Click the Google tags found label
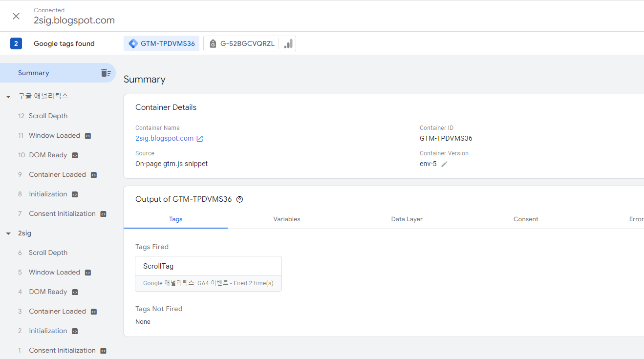 tap(64, 43)
